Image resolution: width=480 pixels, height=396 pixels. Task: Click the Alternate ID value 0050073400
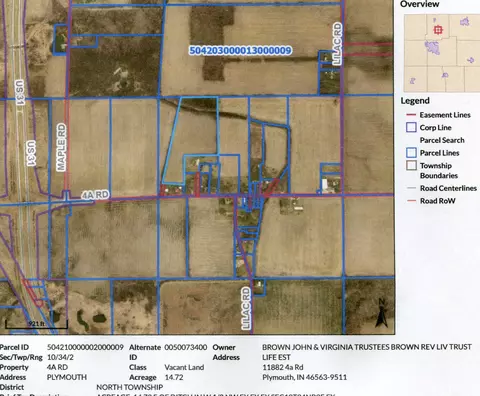coord(186,347)
